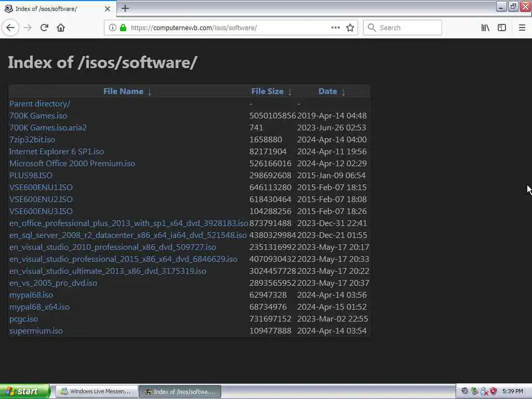Download en_visual_studio_ultimate_2013 iso link
532x399 pixels.
coord(108,271)
